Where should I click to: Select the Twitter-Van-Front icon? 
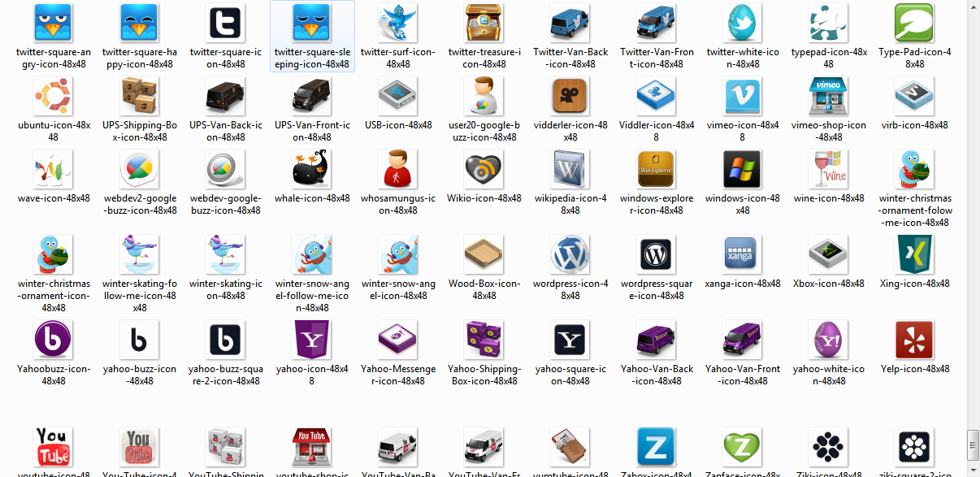pyautogui.click(x=657, y=23)
